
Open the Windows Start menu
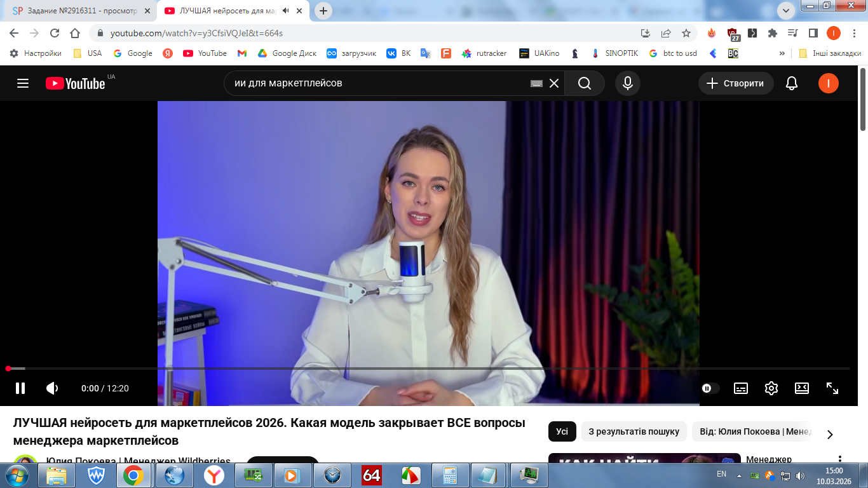point(17,475)
